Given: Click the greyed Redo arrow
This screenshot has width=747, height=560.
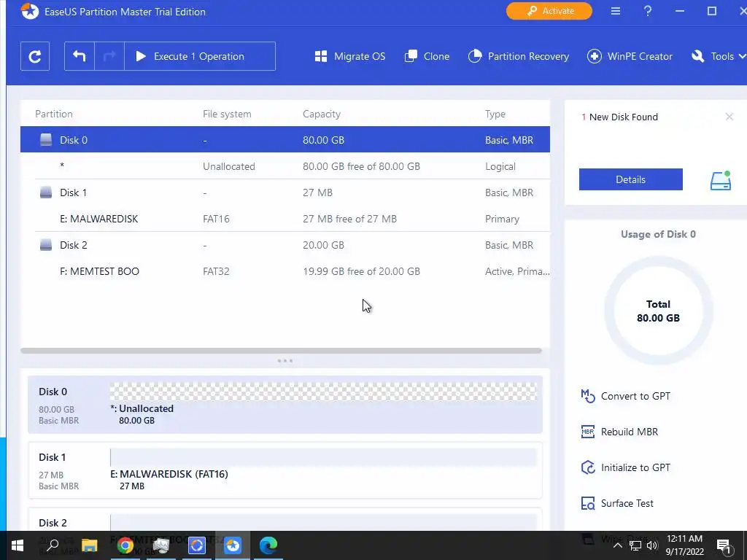Looking at the screenshot, I should point(109,56).
